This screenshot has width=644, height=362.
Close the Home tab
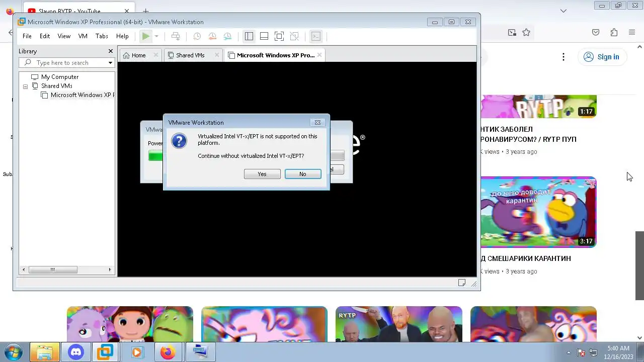pyautogui.click(x=156, y=55)
